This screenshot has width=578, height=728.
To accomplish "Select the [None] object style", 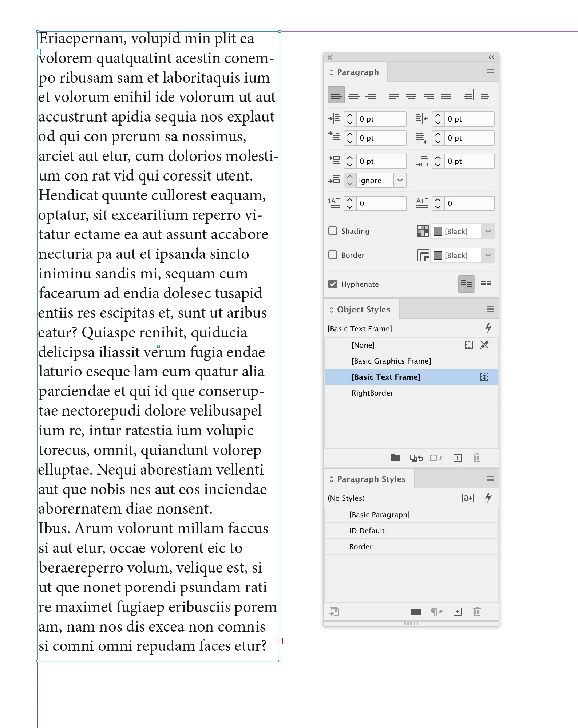I will coord(411,345).
